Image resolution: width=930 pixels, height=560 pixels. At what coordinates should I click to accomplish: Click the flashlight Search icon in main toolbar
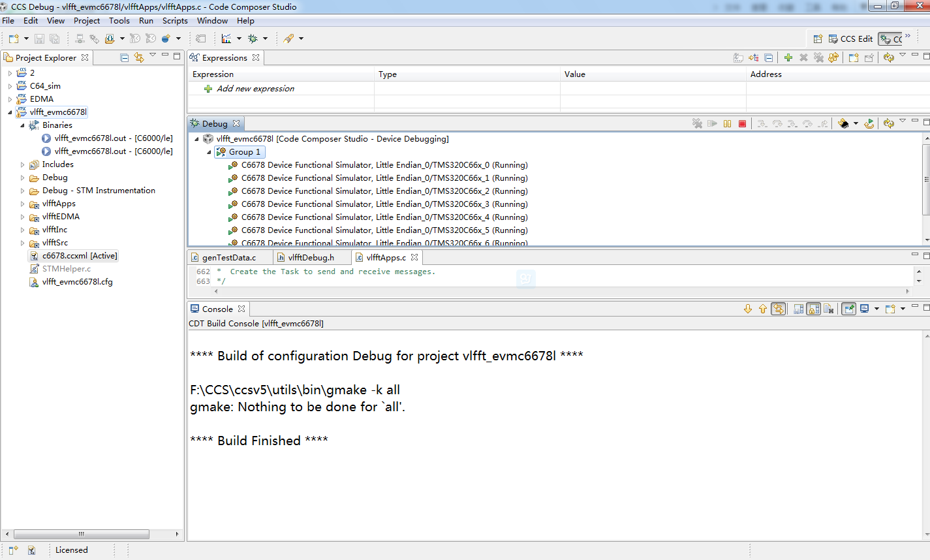coord(288,39)
